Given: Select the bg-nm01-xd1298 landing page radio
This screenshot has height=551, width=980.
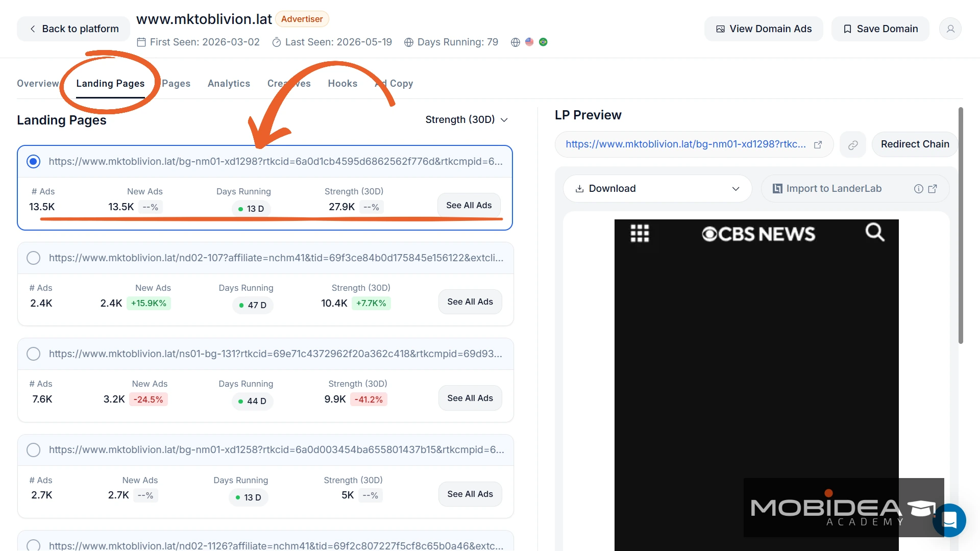Looking at the screenshot, I should 33,162.
